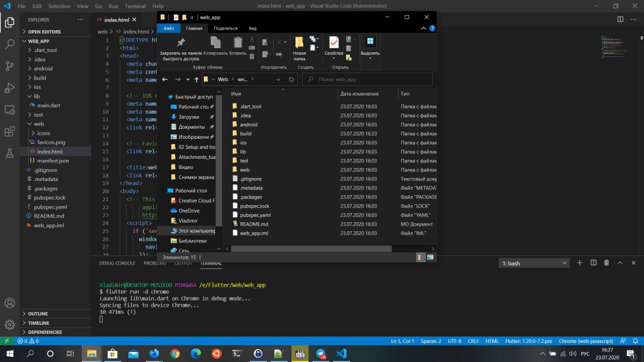Viewport: 644px width, 362px height.
Task: Split the terminal panel
Action: [593, 263]
